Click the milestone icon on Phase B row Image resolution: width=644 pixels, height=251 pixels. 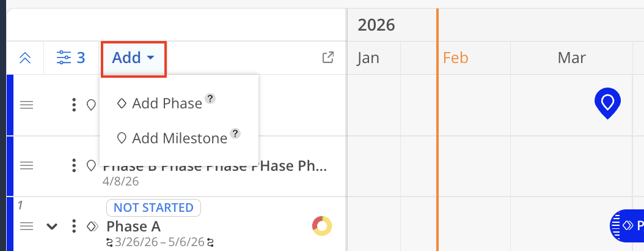91,165
